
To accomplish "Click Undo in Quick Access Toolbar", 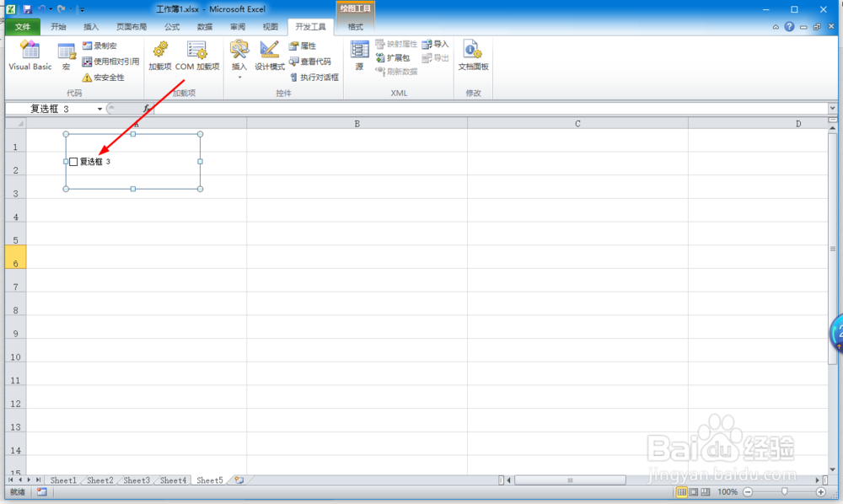I will click(41, 9).
